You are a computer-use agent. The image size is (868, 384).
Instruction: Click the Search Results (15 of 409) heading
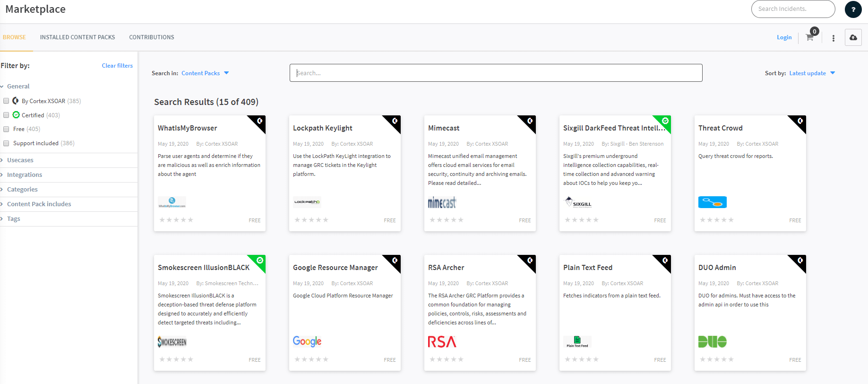[x=206, y=102]
